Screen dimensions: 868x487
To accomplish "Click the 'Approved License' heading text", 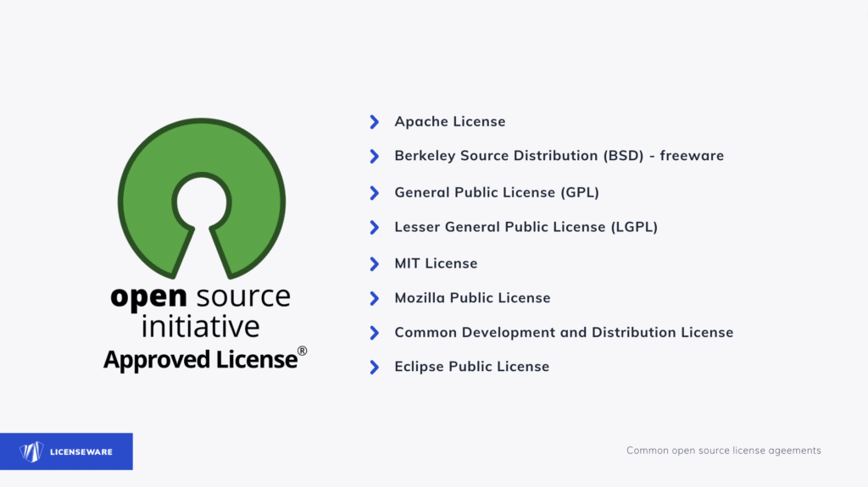I will (200, 360).
